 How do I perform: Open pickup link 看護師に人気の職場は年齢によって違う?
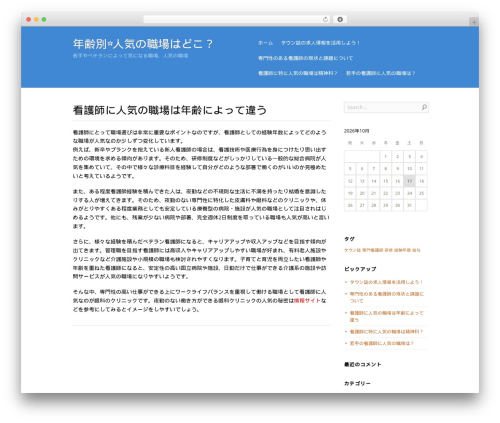click(x=386, y=316)
